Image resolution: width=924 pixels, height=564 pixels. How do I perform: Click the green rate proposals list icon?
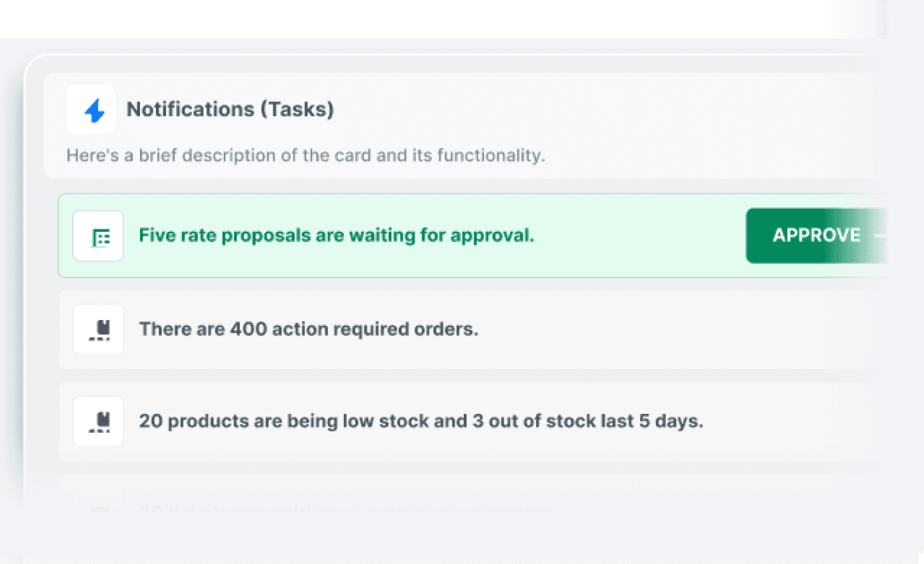pyautogui.click(x=99, y=237)
